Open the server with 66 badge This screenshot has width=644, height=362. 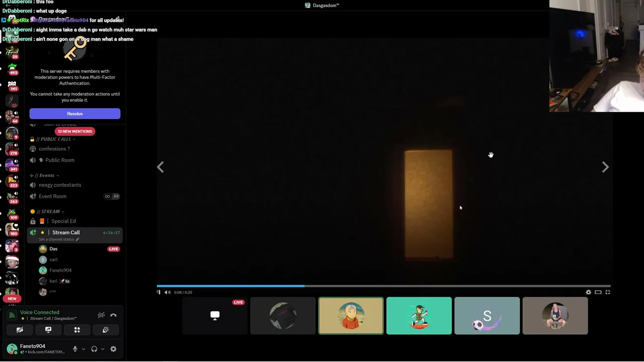12,117
